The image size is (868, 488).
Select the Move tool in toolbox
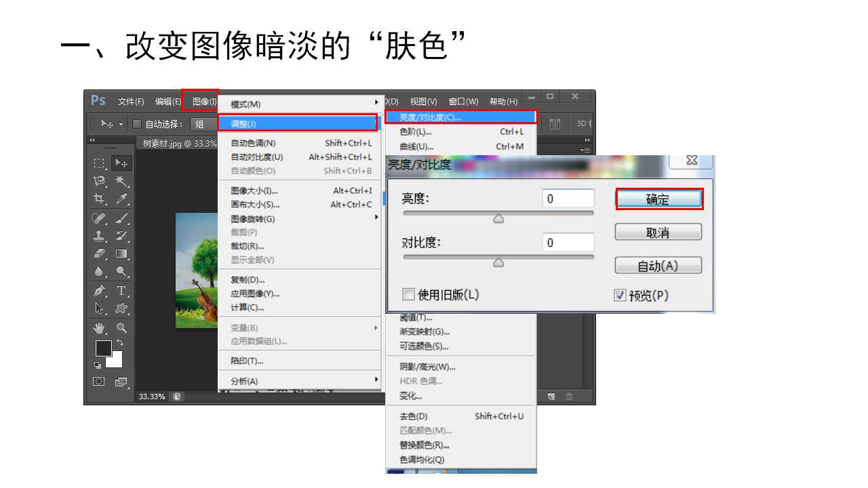click(x=122, y=163)
